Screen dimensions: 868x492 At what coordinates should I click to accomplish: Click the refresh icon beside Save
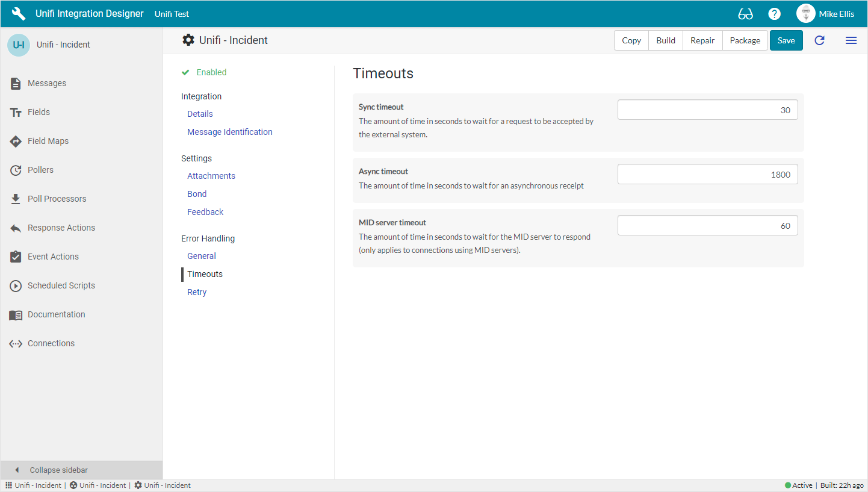point(819,40)
